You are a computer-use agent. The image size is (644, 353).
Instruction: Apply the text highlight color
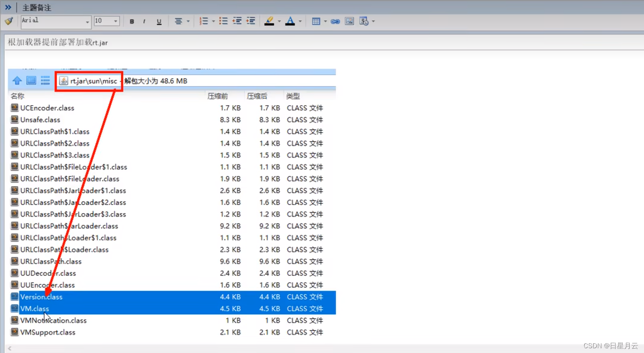(269, 21)
